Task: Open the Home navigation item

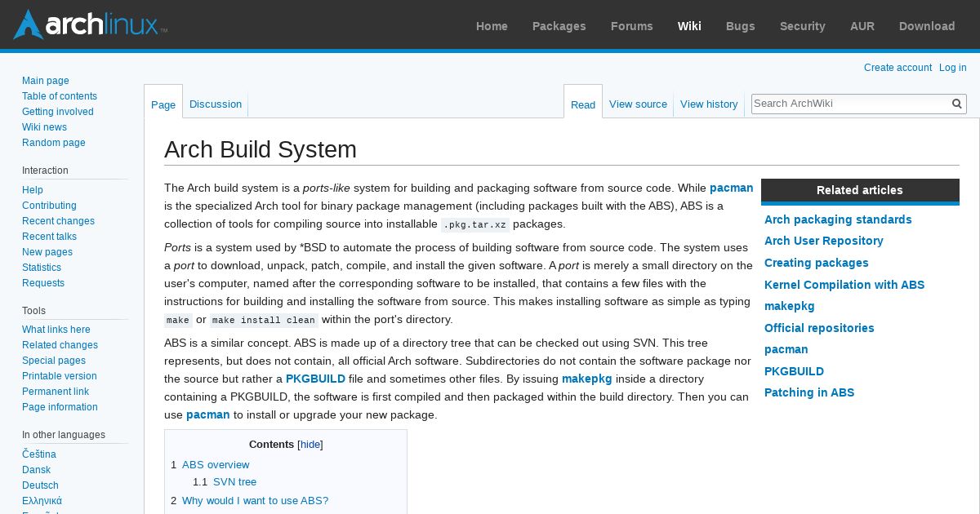Action: click(492, 26)
